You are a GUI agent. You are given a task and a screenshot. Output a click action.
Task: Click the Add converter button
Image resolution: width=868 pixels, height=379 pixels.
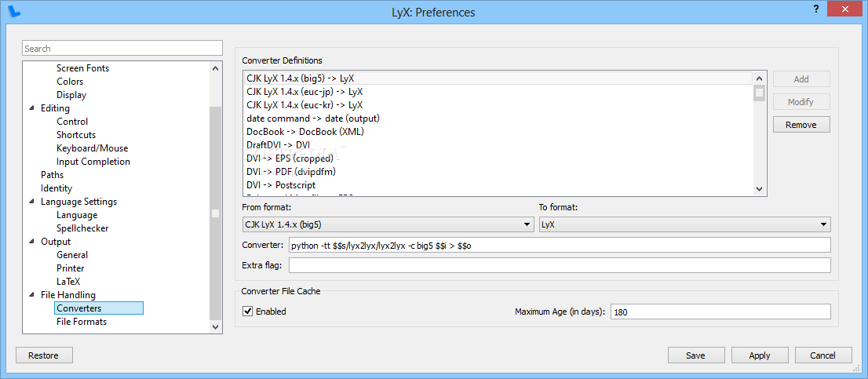[x=801, y=79]
